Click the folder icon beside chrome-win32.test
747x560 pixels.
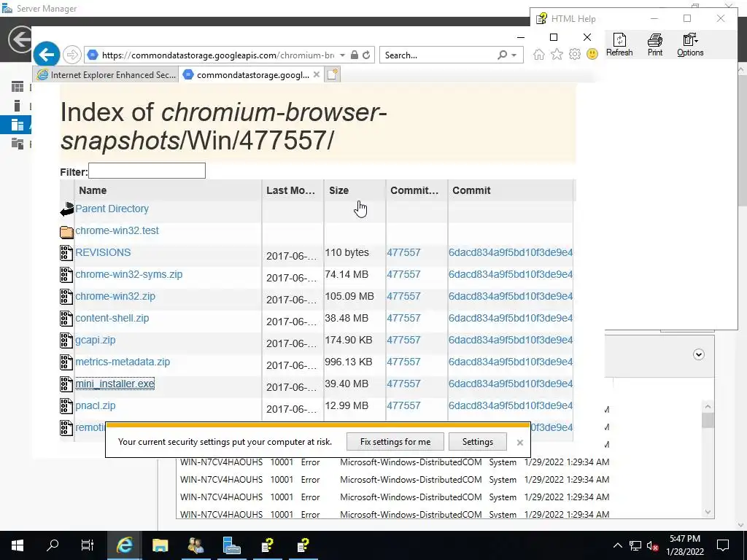(x=66, y=231)
